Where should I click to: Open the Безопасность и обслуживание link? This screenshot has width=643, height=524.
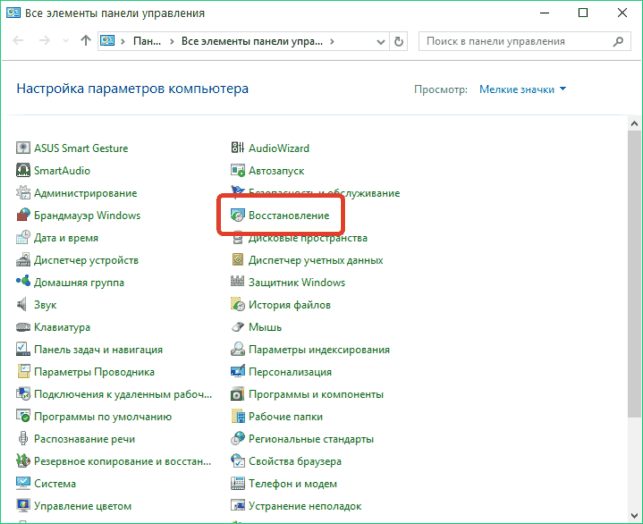click(324, 192)
